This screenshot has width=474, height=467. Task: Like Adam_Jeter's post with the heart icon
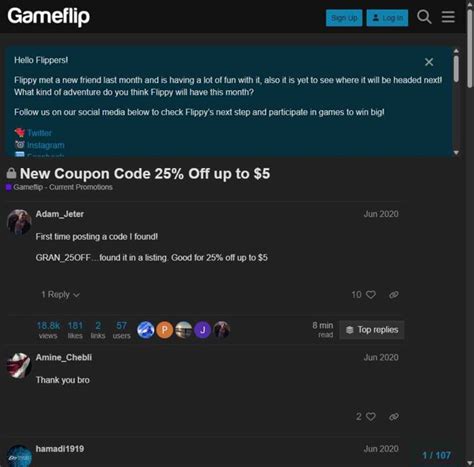pyautogui.click(x=371, y=295)
